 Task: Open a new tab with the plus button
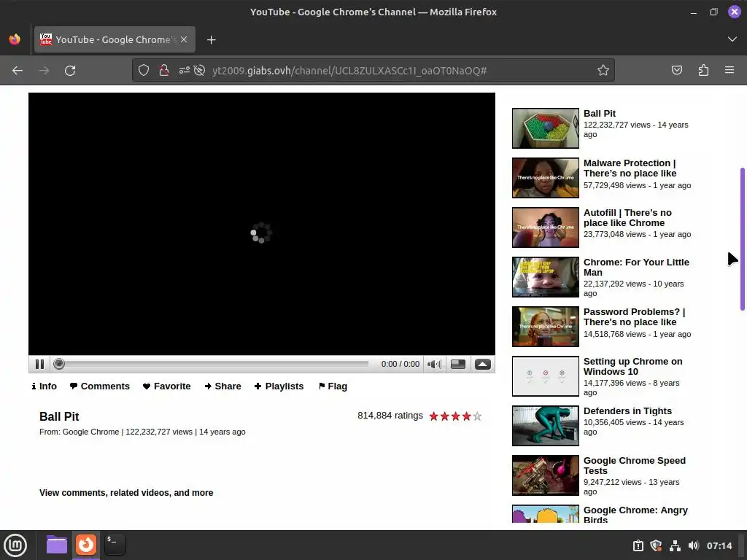coord(212,40)
